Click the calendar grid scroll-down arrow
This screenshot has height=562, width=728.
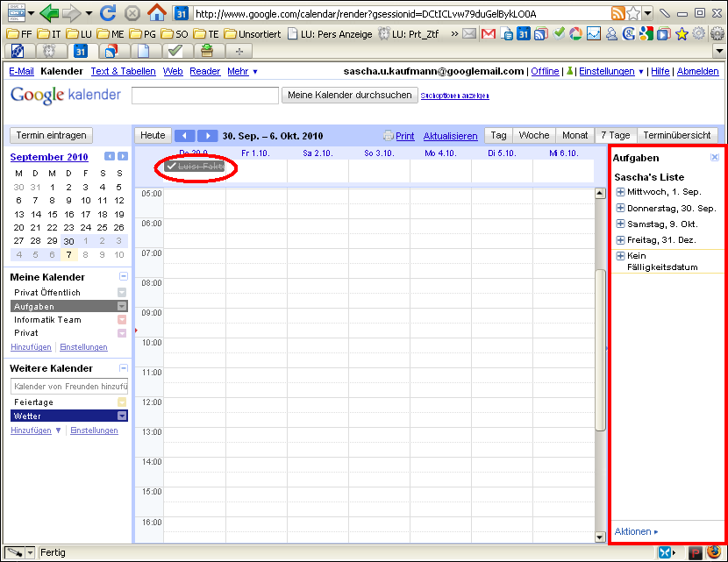click(x=600, y=537)
